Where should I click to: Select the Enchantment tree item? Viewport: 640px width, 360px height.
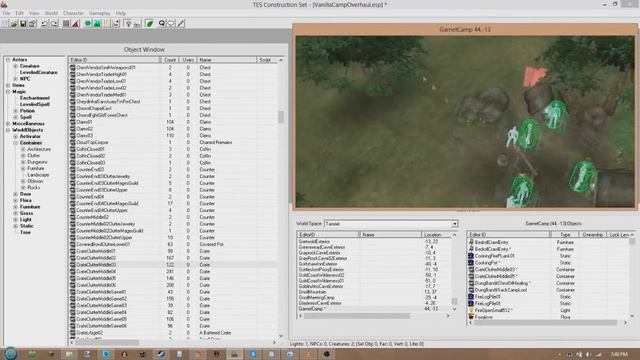coord(35,98)
